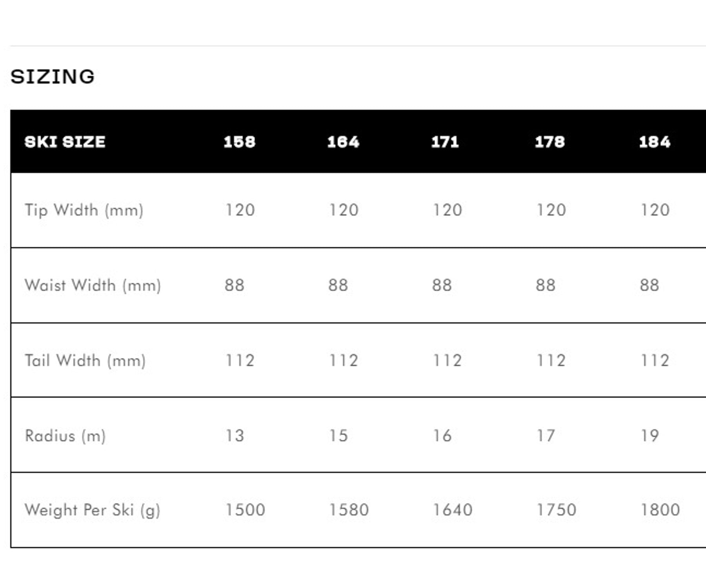The height and width of the screenshot is (588, 706).
Task: Click the 19 radius value
Action: [x=650, y=436]
